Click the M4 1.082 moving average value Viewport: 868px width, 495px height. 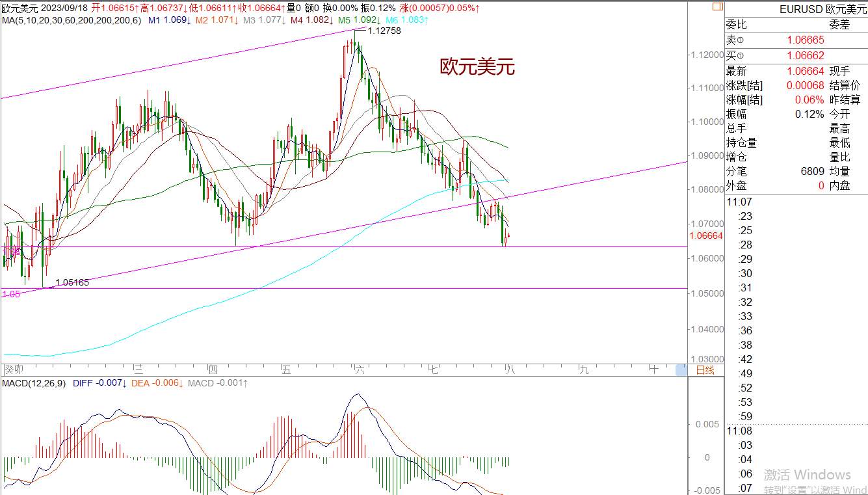(x=312, y=21)
